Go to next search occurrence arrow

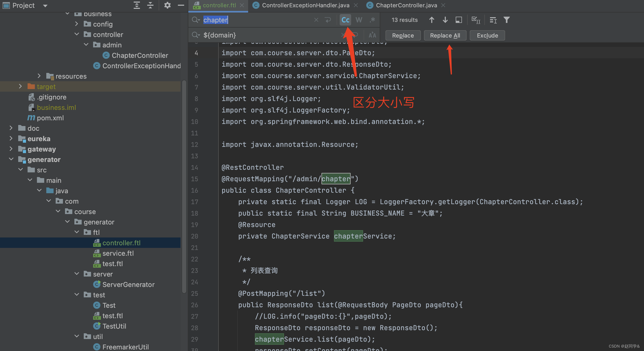point(445,20)
